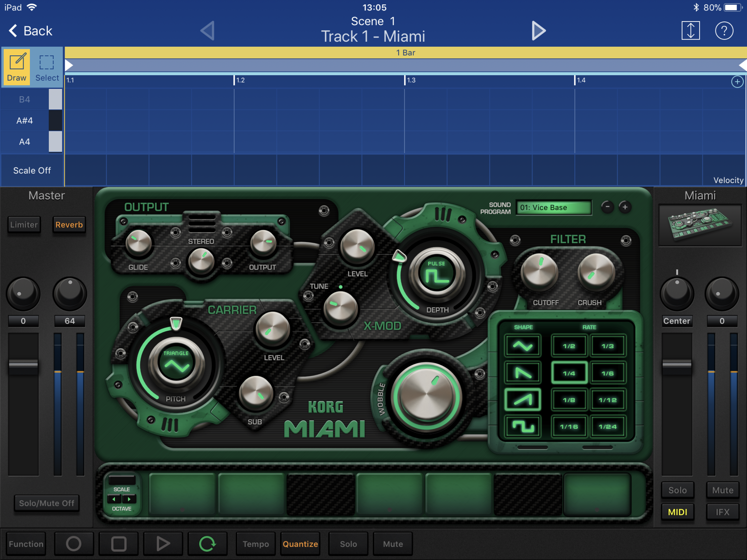Go Back to previous screen

[x=30, y=31]
